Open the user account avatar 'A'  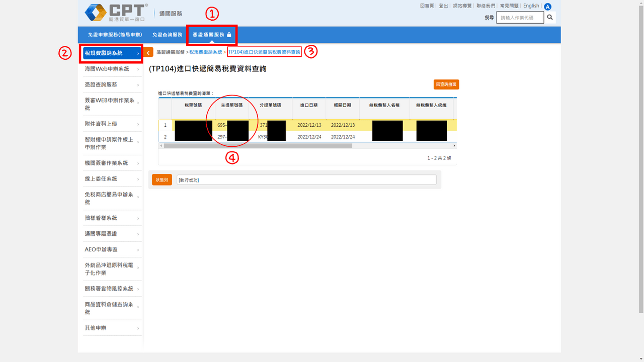(x=547, y=7)
